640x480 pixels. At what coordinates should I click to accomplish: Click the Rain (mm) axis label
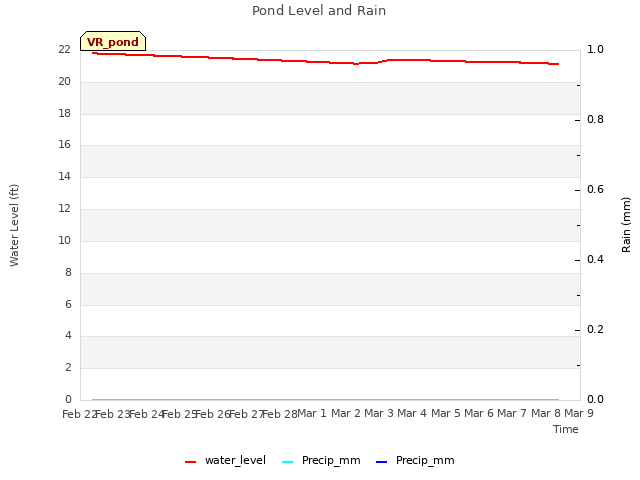tap(626, 225)
